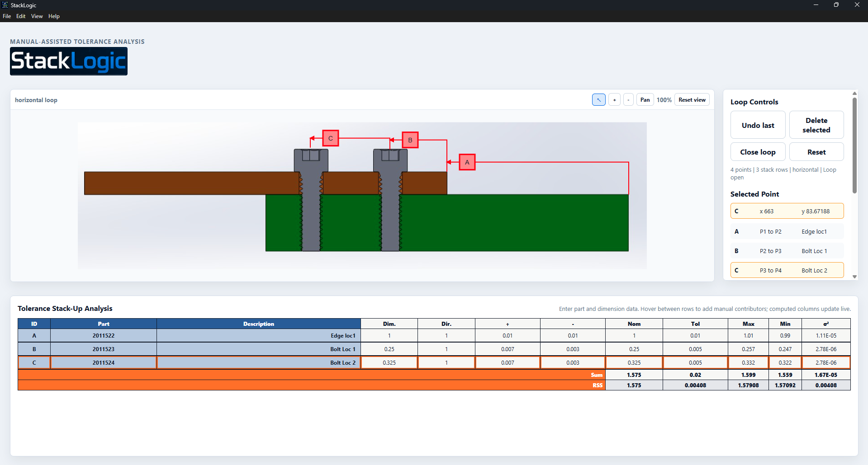Screen dimensions: 868x465
Task: Click the Reset view button
Action: tap(692, 100)
